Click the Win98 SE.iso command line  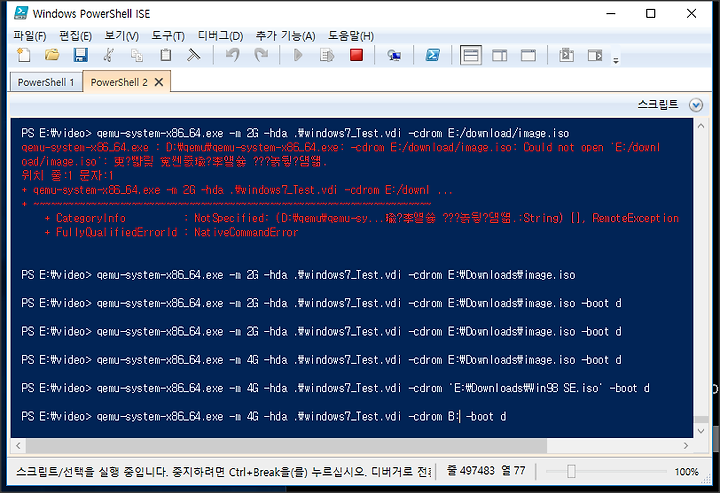click(x=335, y=388)
